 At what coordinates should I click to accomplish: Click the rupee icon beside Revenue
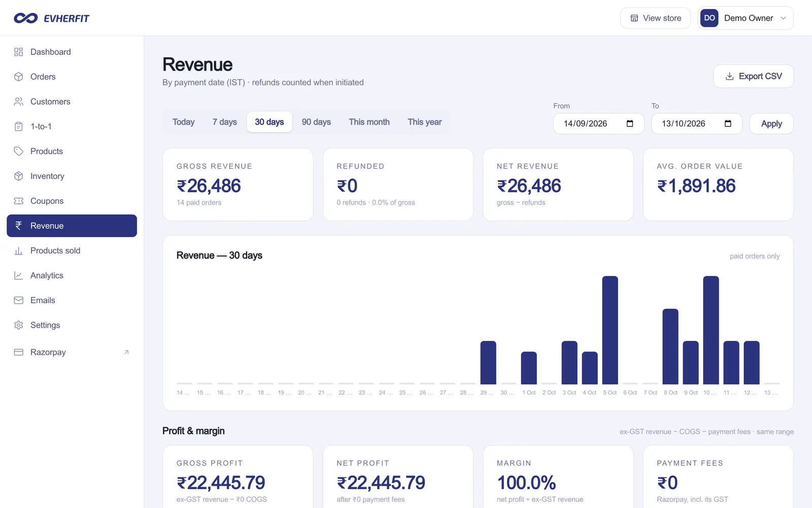pos(19,226)
